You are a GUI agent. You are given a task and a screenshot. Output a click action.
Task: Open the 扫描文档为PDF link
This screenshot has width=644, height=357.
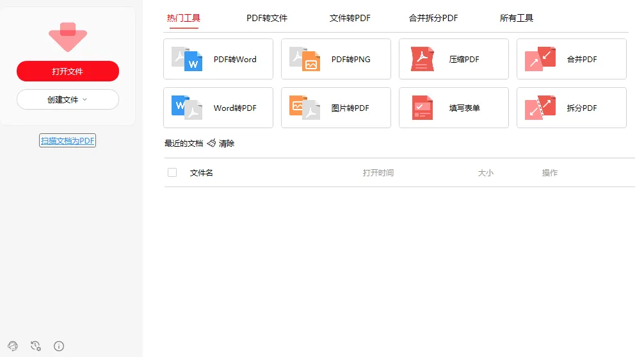click(67, 140)
